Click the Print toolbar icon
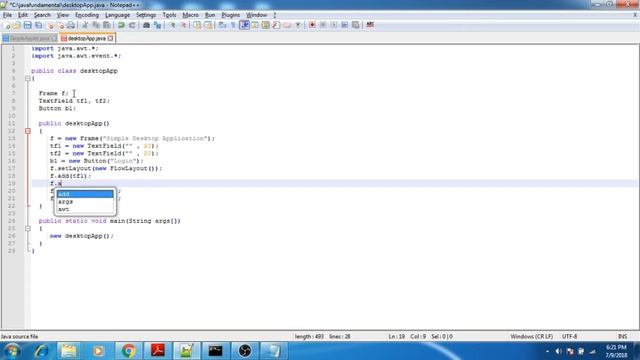 pos(71,25)
